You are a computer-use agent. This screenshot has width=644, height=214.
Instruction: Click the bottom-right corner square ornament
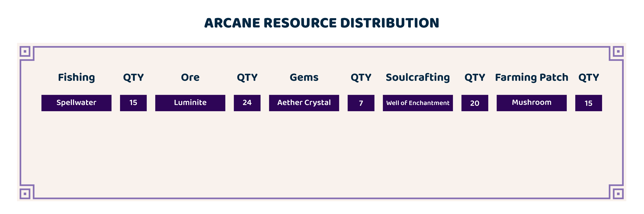click(x=618, y=194)
